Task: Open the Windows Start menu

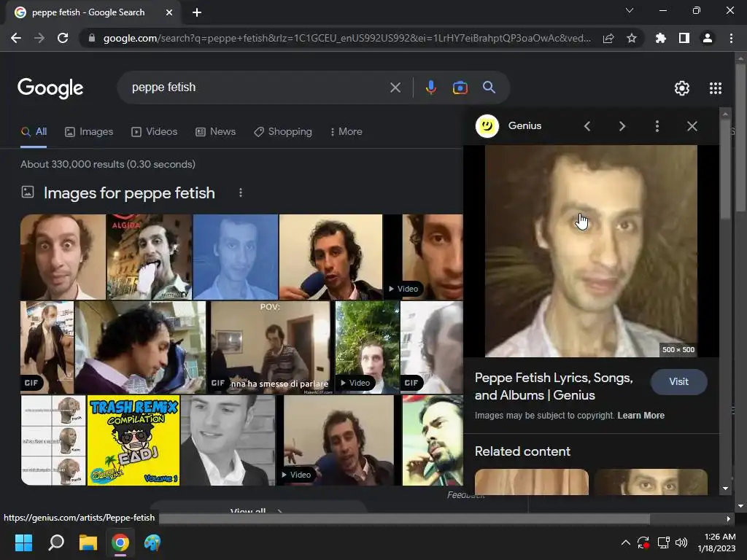Action: [x=23, y=542]
